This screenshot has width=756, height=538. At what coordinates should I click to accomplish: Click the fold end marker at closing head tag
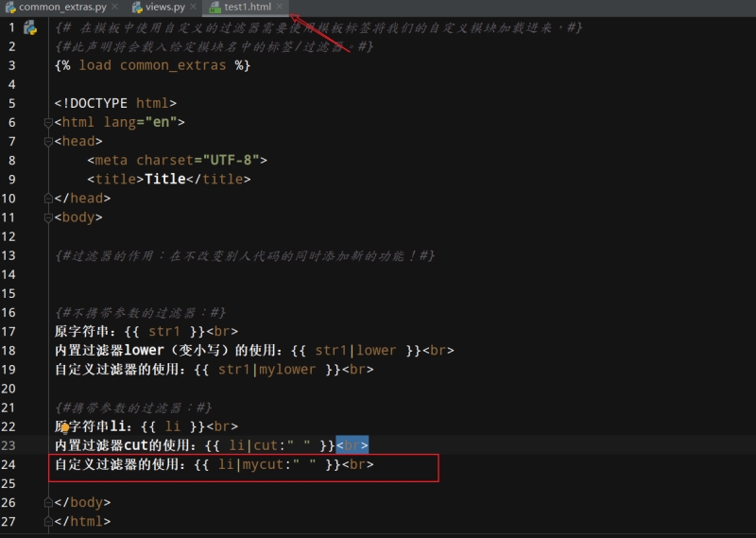tap(48, 199)
